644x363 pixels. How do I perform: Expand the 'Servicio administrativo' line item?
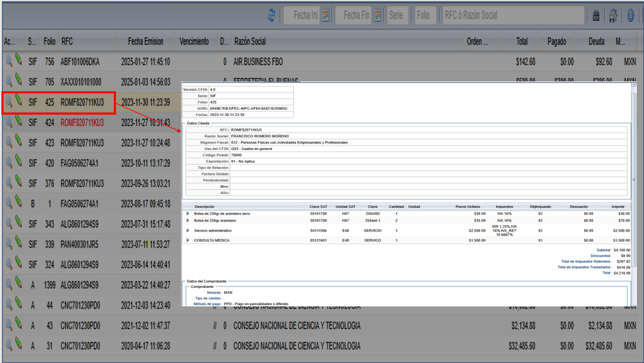(x=188, y=231)
